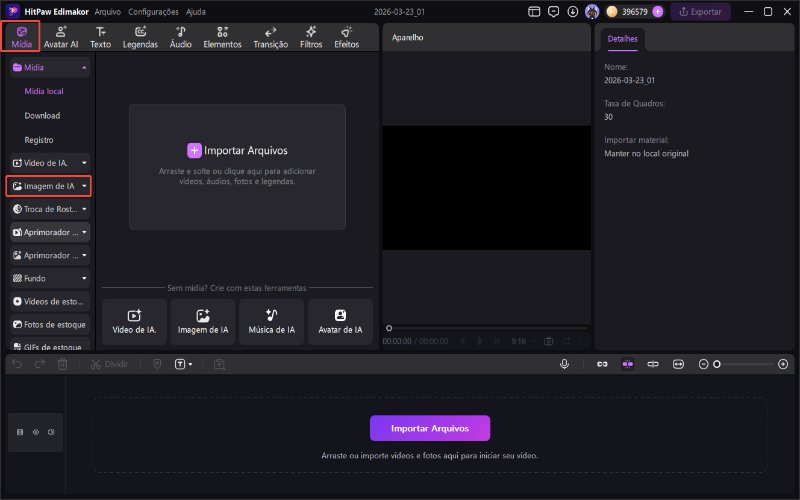Viewport: 800px width, 500px height.
Task: Open the Áudio panel
Action: click(180, 37)
